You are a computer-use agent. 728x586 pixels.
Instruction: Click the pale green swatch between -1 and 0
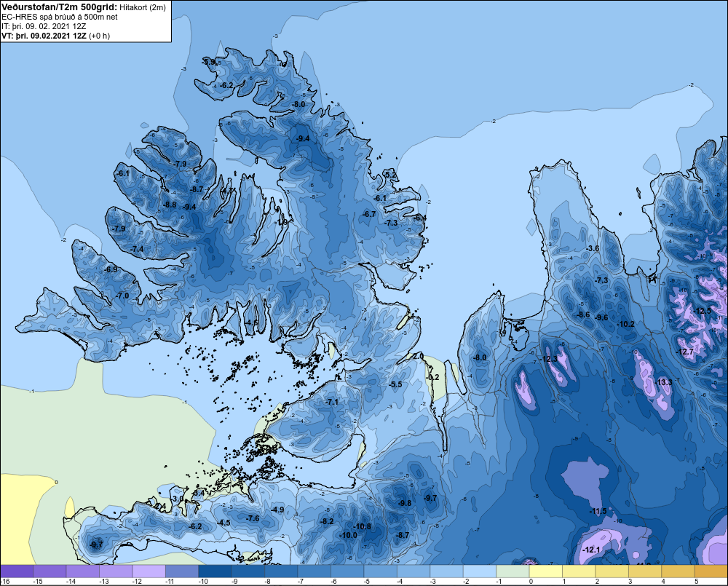(513, 571)
